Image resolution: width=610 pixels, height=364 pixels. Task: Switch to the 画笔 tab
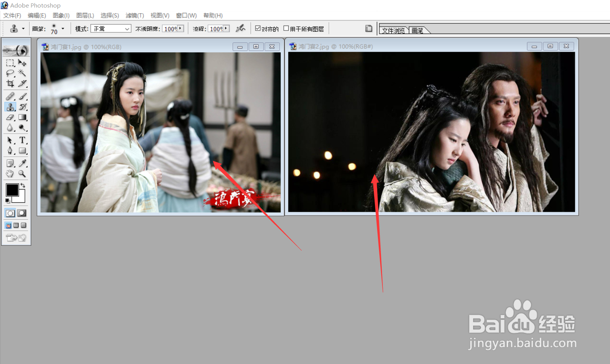pyautogui.click(x=417, y=30)
